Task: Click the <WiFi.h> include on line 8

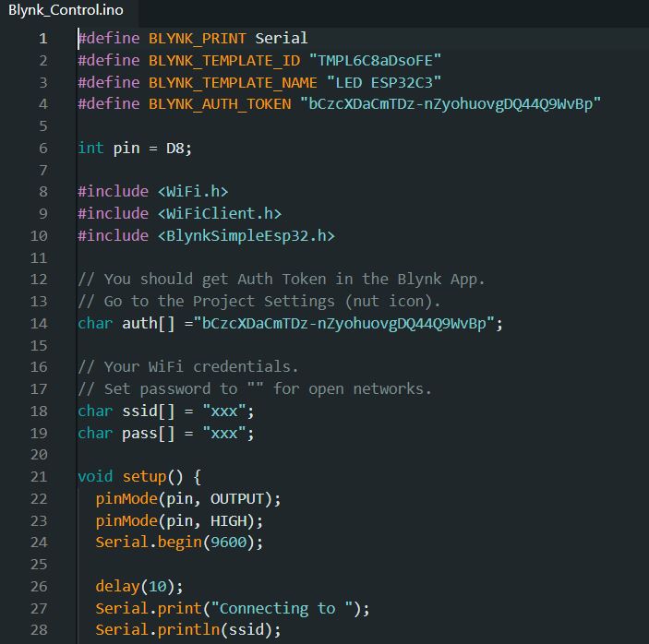Action: tap(193, 192)
